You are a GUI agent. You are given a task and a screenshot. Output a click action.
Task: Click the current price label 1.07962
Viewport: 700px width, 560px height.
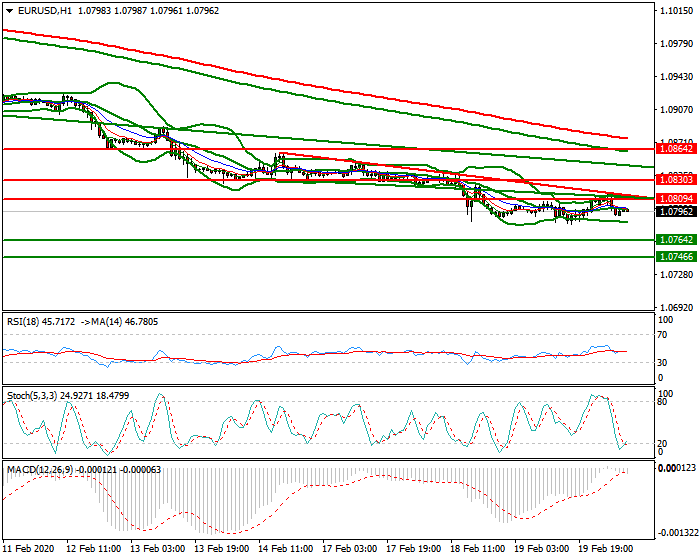tap(676, 211)
